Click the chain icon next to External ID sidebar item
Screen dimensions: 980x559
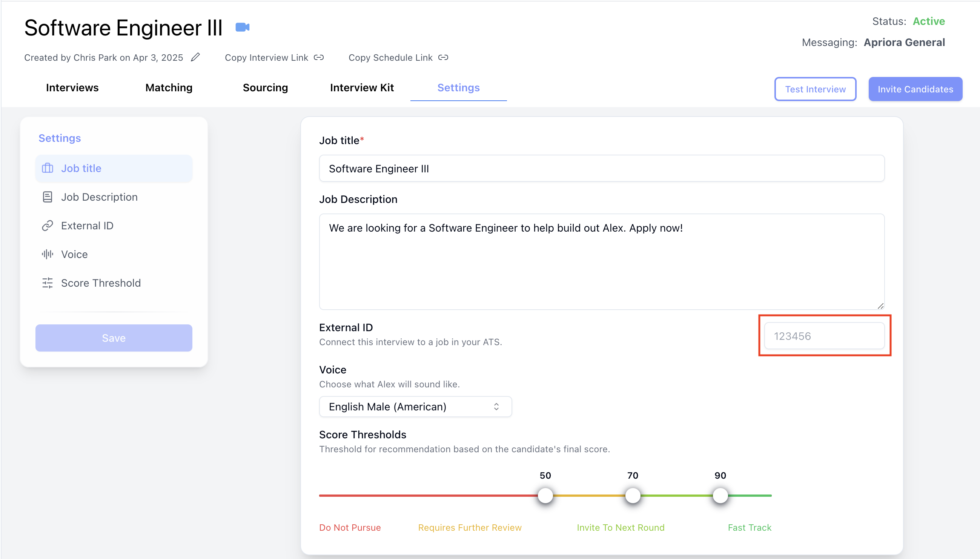(x=47, y=226)
